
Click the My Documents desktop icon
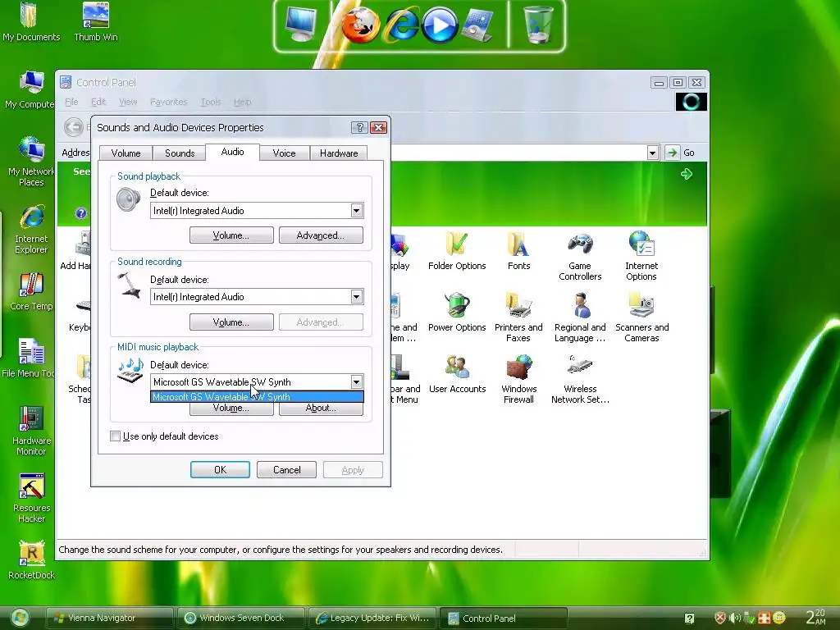pyautogui.click(x=31, y=22)
